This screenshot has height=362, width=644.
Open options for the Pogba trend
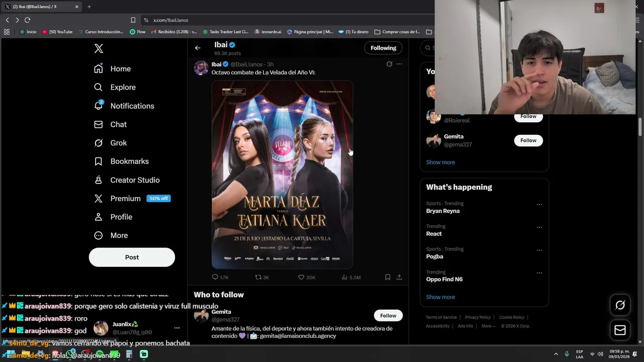coord(539,250)
